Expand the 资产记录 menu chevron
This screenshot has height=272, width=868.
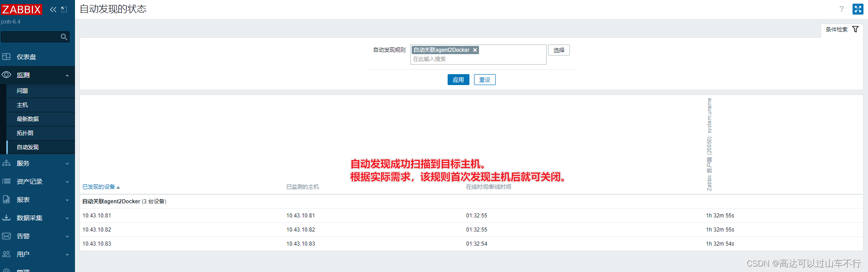click(67, 182)
